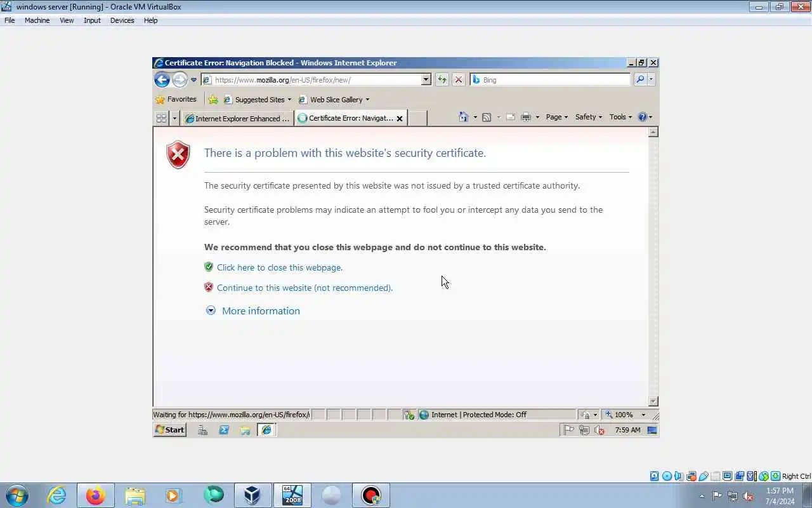Click the IE Forward navigation button
The height and width of the screenshot is (508, 812).
180,79
